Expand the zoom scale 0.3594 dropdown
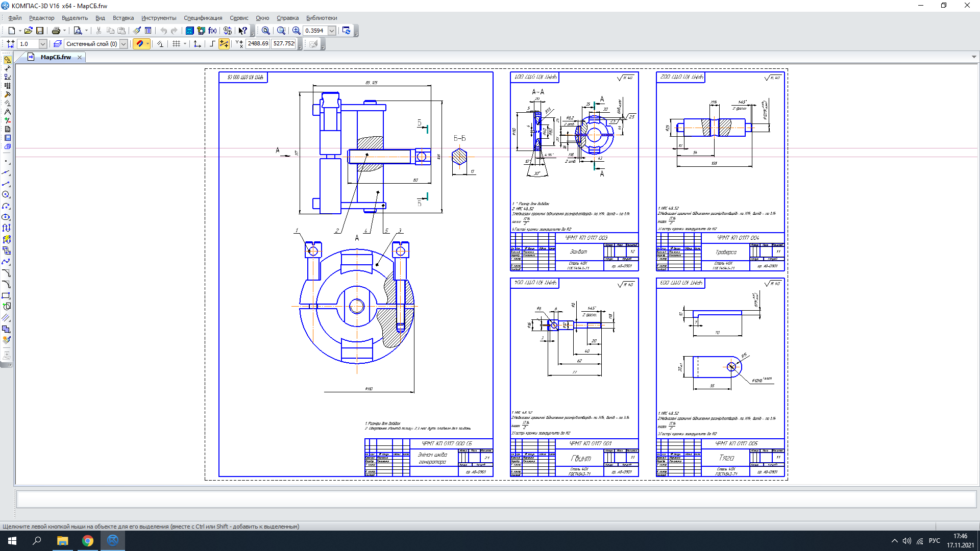 click(332, 31)
